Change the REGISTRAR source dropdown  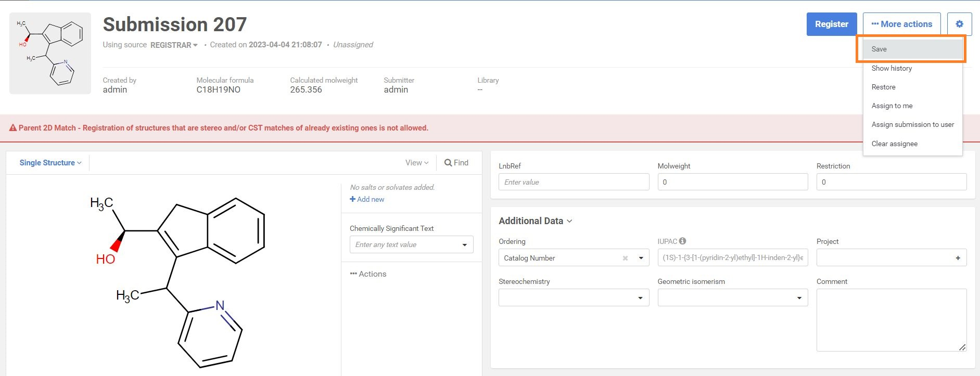[x=174, y=45]
